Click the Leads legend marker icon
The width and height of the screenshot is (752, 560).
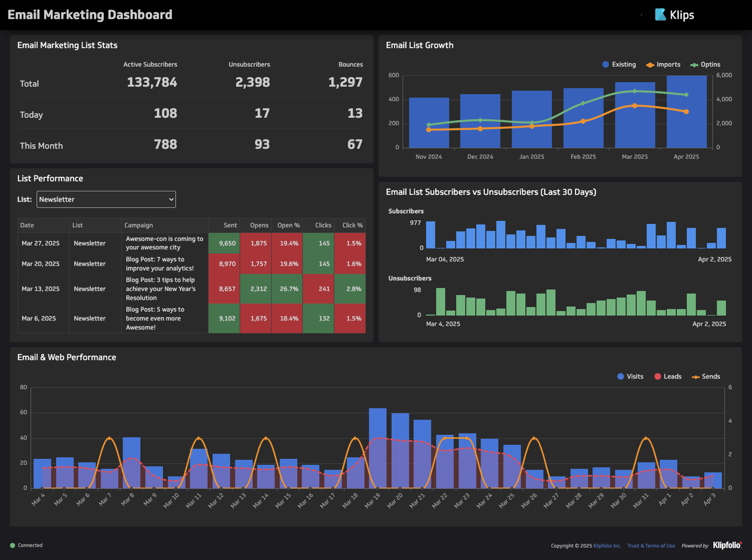(657, 376)
